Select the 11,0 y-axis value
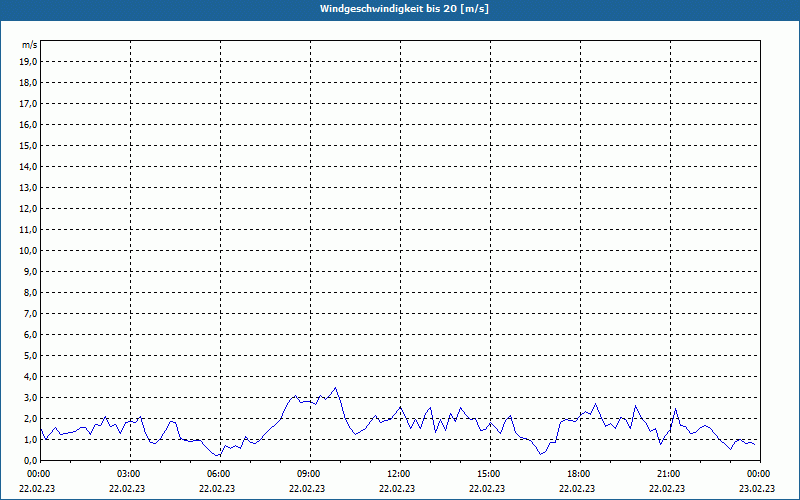The height and width of the screenshot is (500, 800). click(28, 230)
